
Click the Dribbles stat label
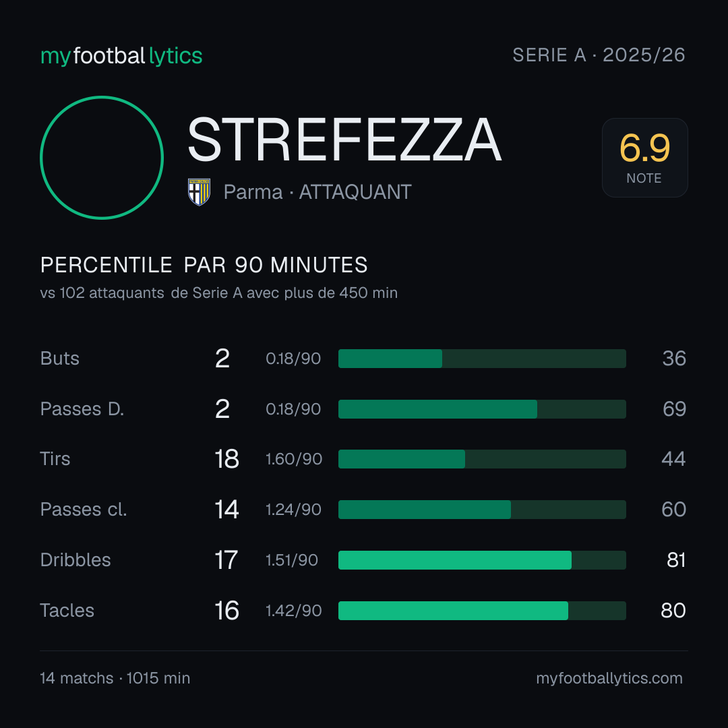(x=75, y=560)
